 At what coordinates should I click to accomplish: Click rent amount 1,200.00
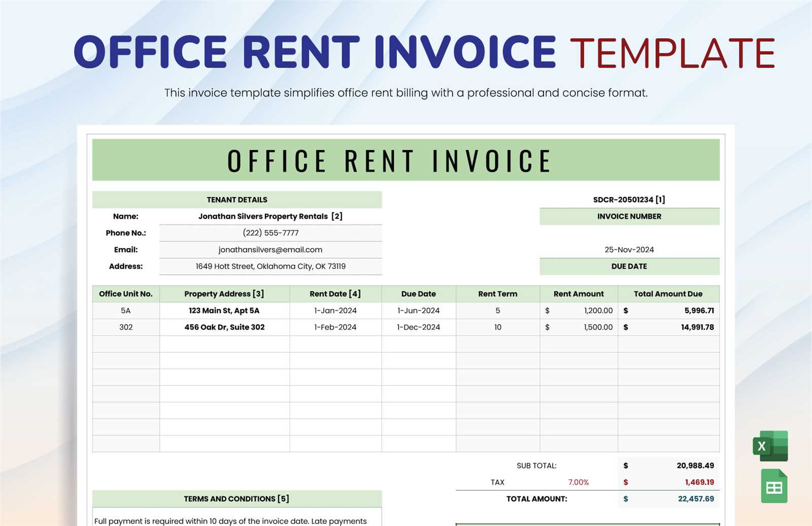tap(579, 311)
